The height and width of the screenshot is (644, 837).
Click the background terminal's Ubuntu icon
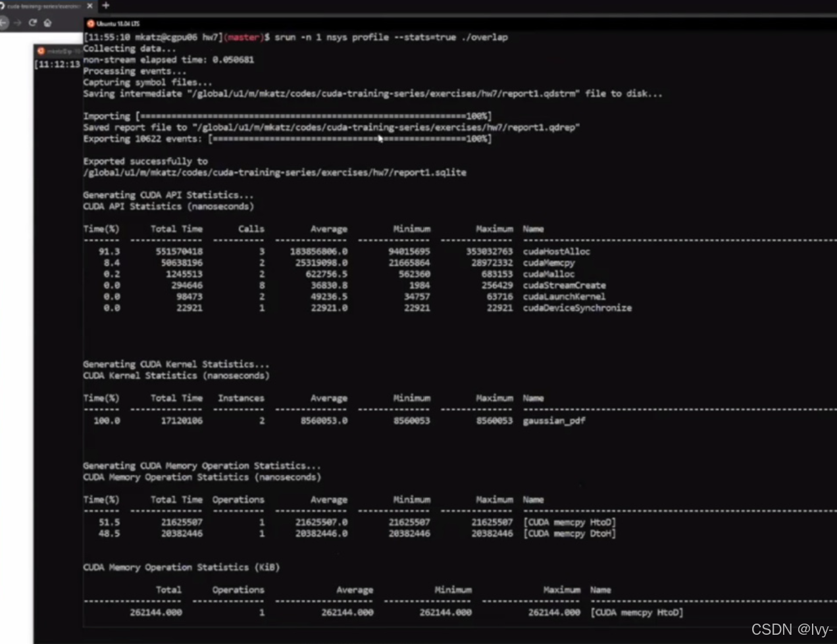(x=41, y=51)
